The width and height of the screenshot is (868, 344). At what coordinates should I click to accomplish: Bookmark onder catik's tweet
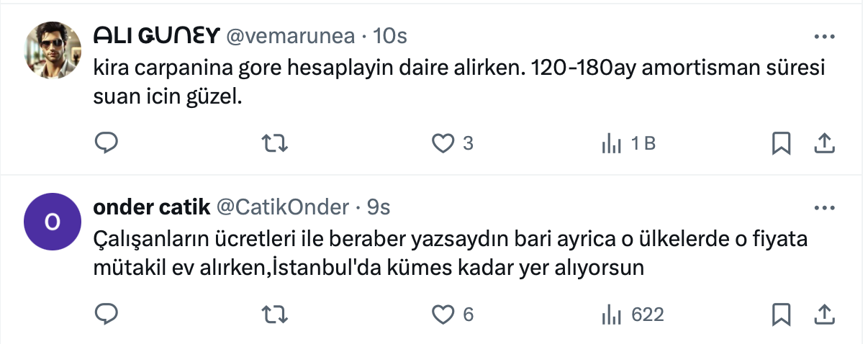[x=781, y=314]
